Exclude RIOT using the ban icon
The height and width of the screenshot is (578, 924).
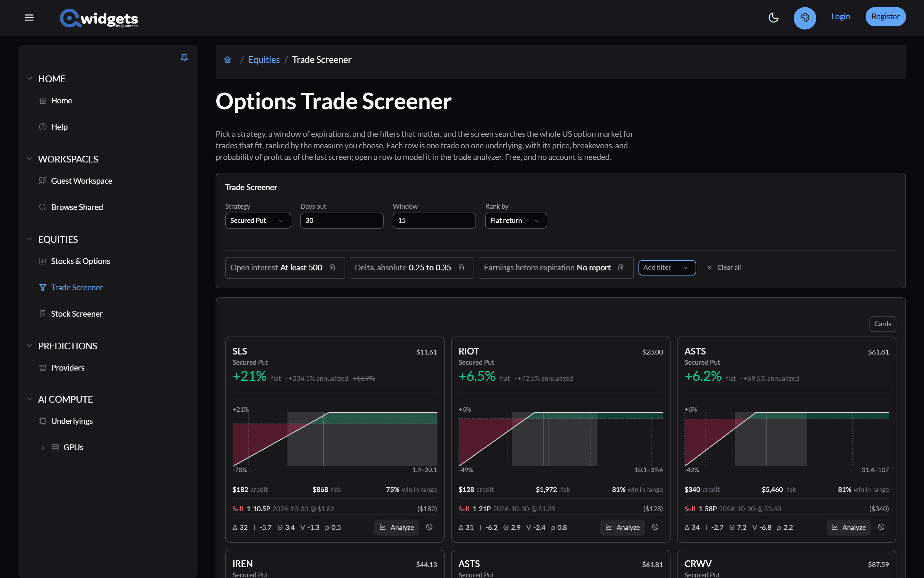pyautogui.click(x=655, y=527)
